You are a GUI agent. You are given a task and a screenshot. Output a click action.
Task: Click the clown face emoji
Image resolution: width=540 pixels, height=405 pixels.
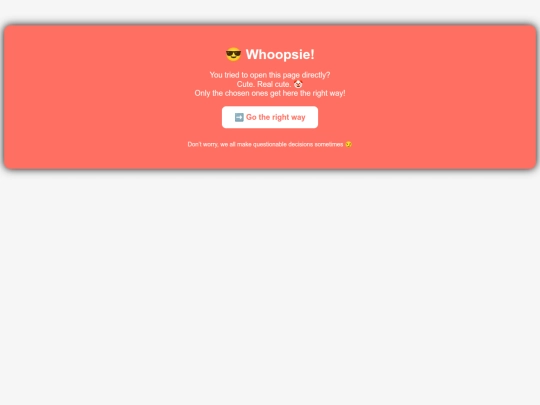click(298, 84)
